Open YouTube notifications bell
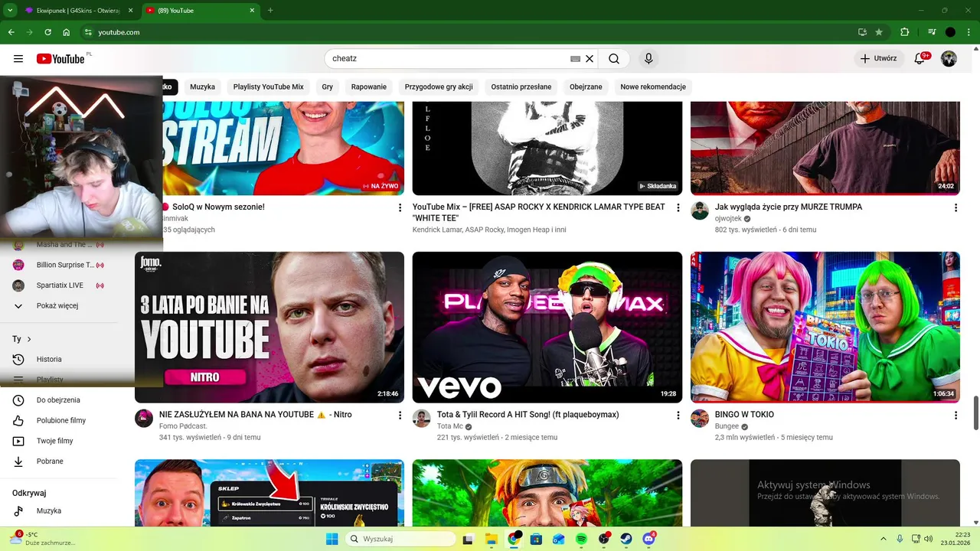The image size is (980, 551). (920, 59)
